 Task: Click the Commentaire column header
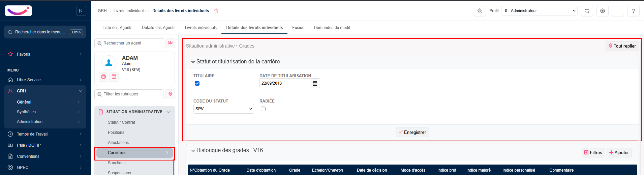coord(561,170)
